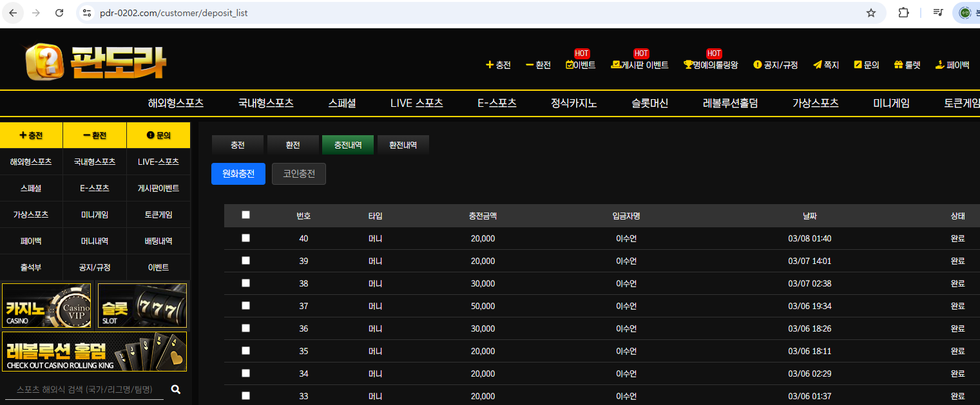Bookmark this page with the star icon
Viewport: 980px width, 405px height.
(871, 13)
